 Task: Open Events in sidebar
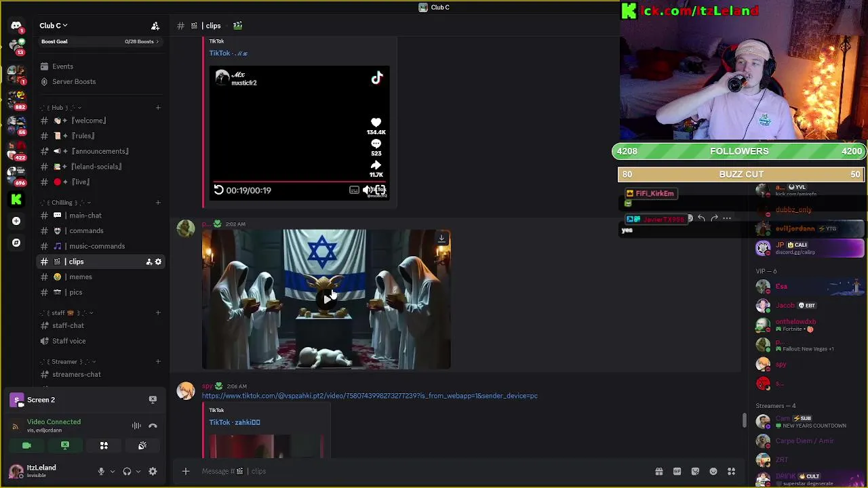pos(100,66)
